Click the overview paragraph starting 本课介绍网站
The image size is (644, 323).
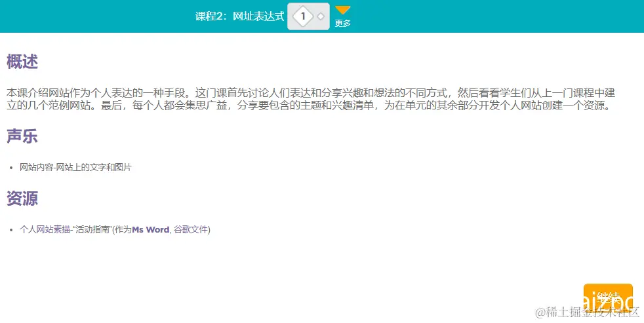click(x=312, y=99)
